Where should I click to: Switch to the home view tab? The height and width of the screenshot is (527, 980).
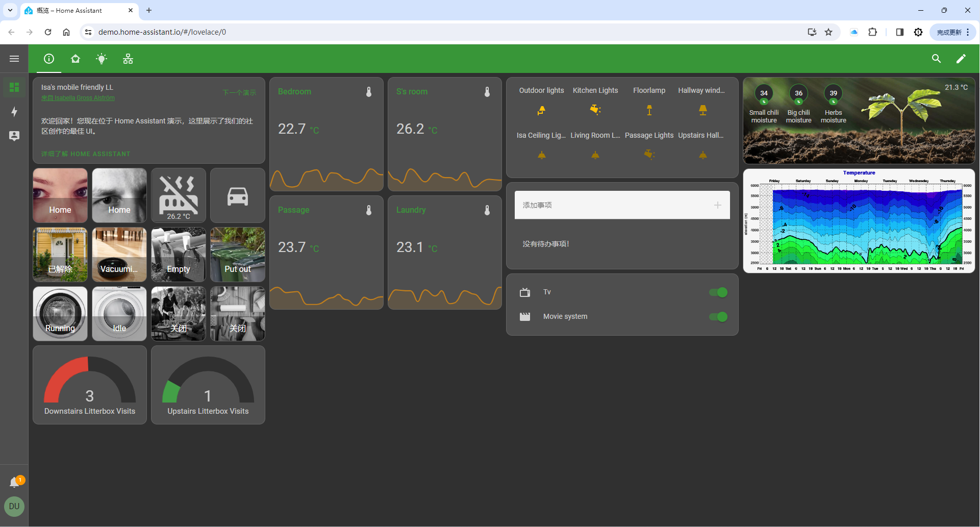tap(76, 59)
